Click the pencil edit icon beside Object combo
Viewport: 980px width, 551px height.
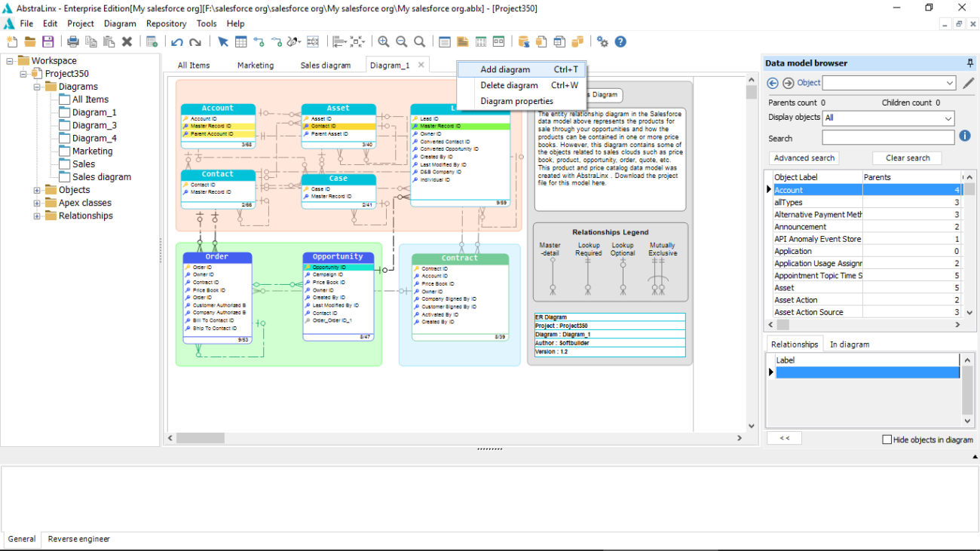click(x=969, y=83)
